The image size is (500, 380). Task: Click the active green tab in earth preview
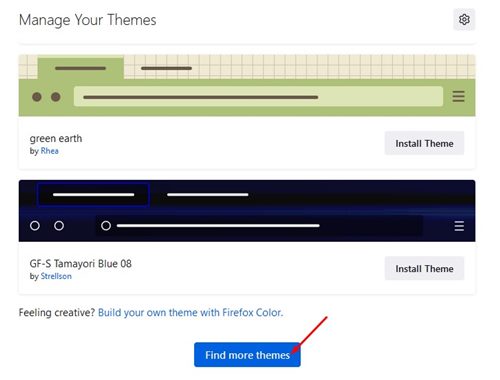(80, 68)
